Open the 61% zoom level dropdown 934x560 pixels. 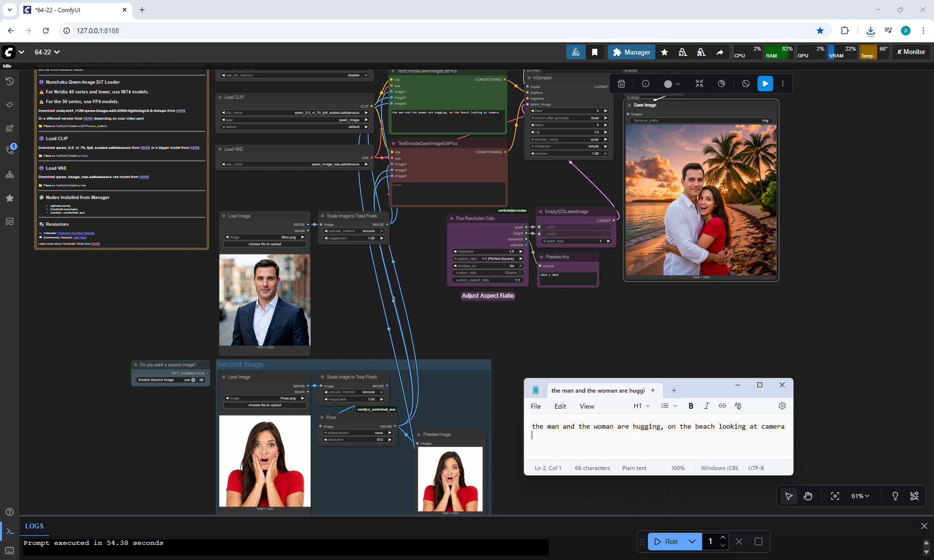[860, 496]
